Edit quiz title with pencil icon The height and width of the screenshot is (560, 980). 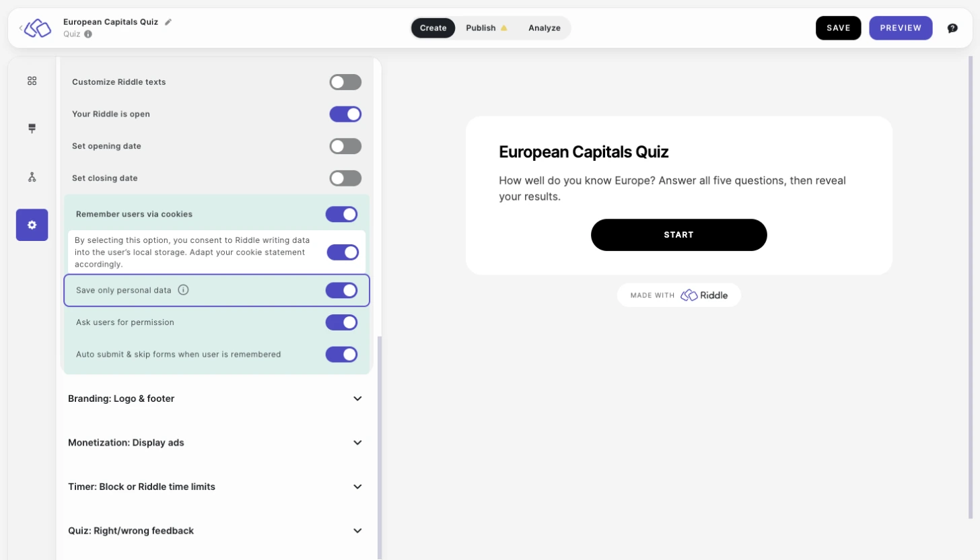point(168,22)
